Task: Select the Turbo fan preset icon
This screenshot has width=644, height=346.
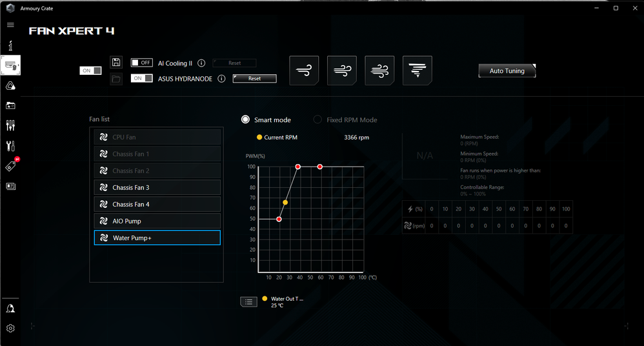Action: coord(379,70)
